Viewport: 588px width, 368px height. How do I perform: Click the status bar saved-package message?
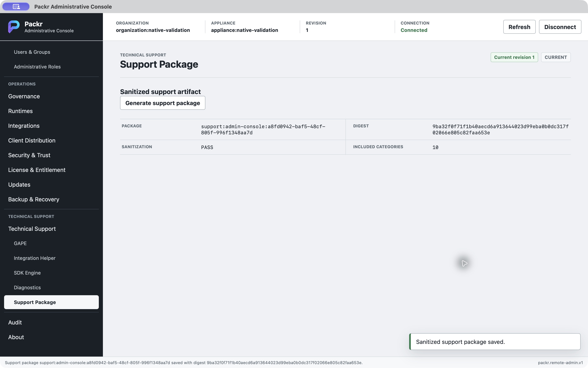184,363
